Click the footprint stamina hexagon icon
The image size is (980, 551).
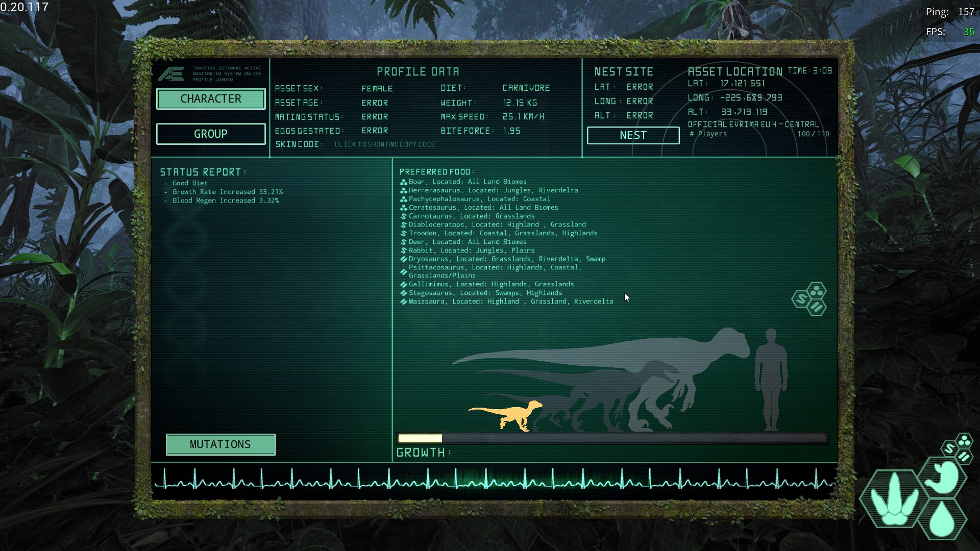[894, 499]
